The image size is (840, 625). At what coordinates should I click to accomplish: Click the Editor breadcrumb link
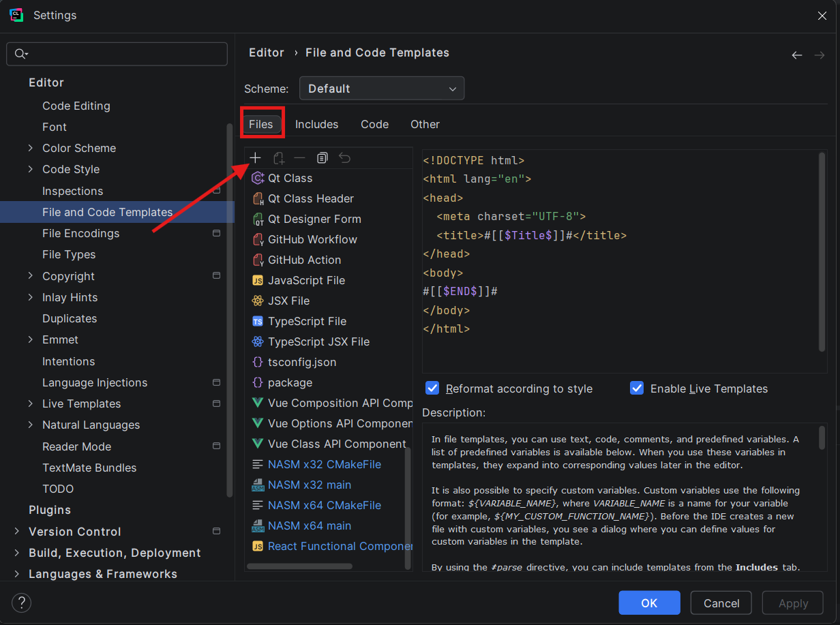pos(267,52)
